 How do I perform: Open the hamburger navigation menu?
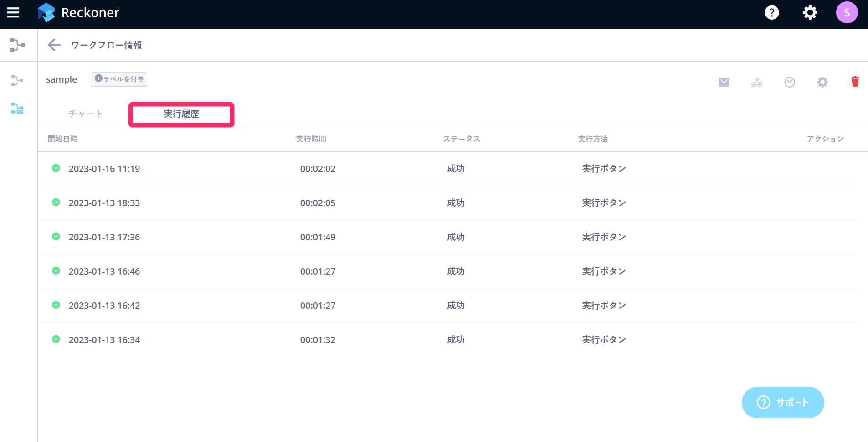point(13,13)
